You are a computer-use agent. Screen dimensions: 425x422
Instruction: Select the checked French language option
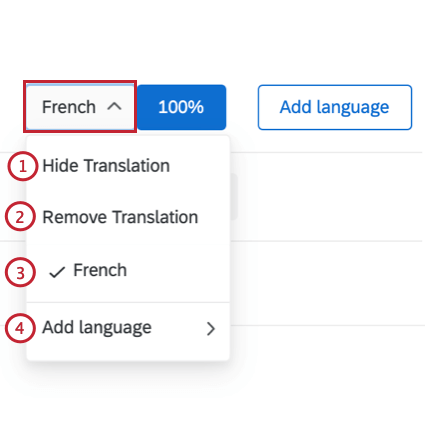pos(128,270)
